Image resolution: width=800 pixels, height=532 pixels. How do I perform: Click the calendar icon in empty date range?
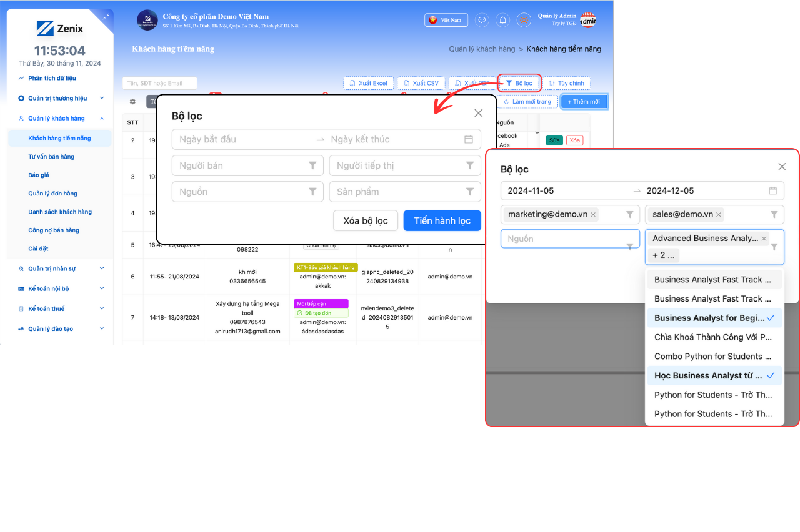click(468, 139)
